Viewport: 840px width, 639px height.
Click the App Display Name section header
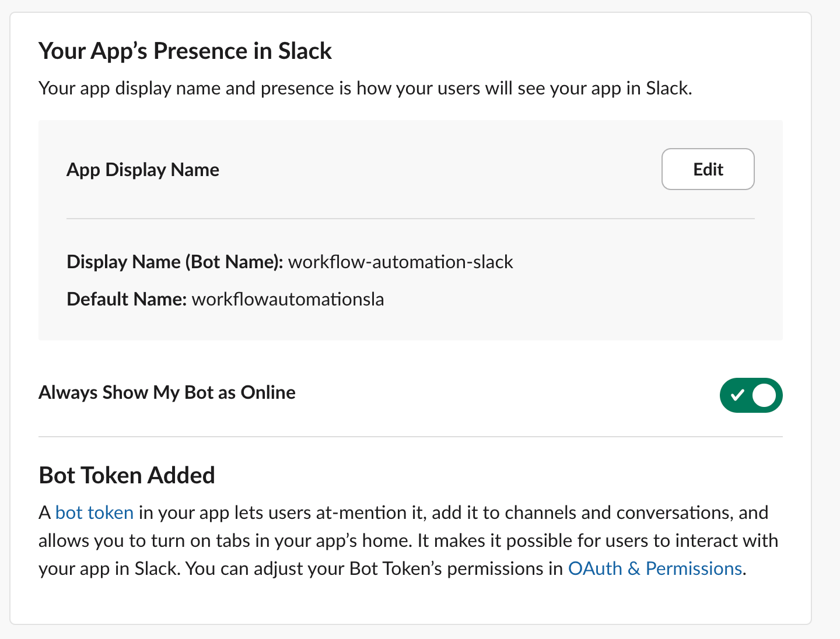click(x=143, y=170)
